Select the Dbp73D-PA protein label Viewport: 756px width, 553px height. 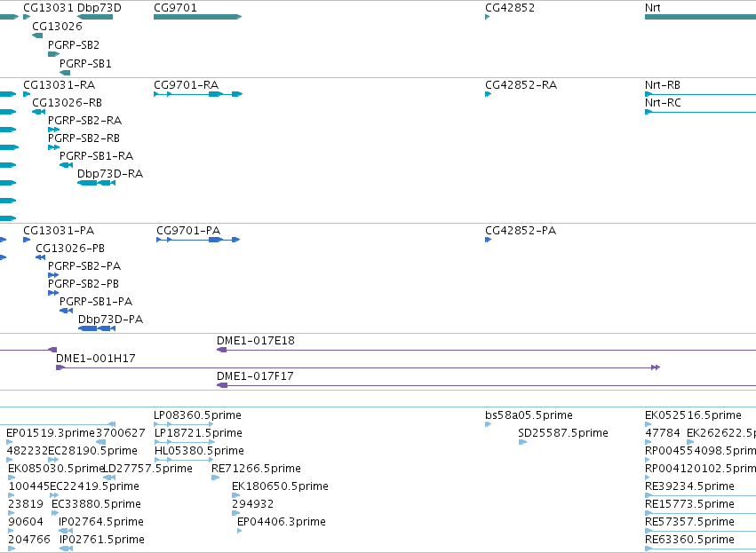point(110,320)
